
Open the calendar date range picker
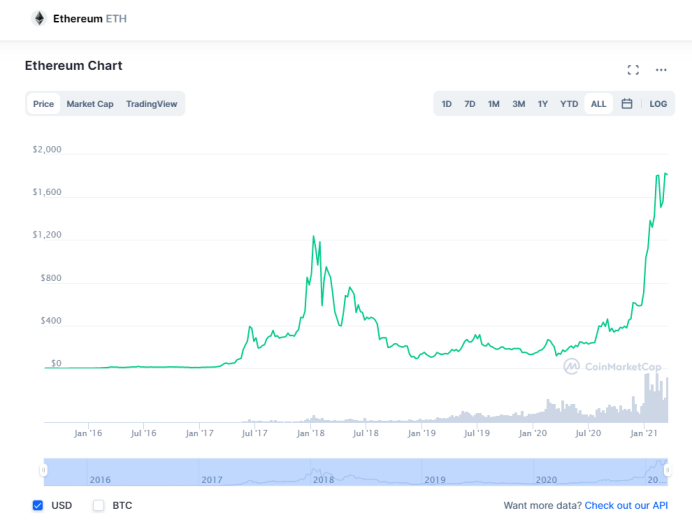coord(627,104)
